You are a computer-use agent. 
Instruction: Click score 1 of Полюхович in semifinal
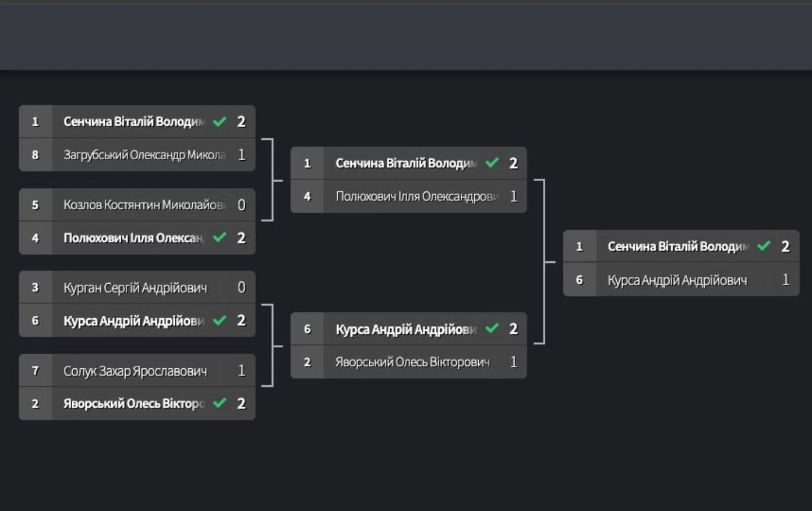pos(513,196)
